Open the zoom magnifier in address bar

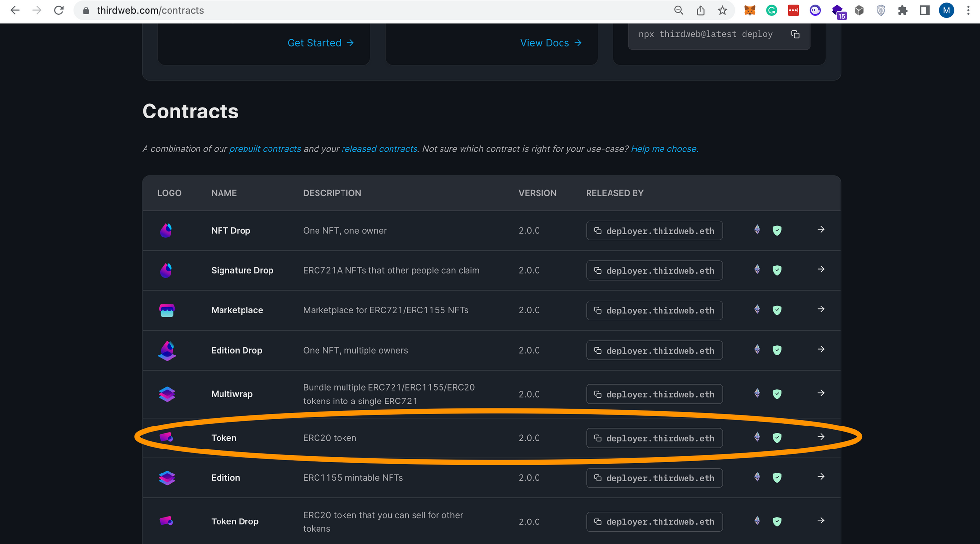679,10
